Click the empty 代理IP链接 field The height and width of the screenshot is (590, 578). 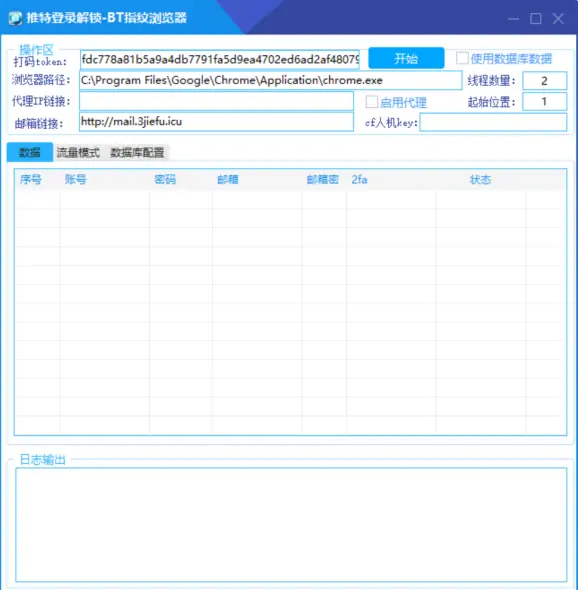pyautogui.click(x=216, y=101)
